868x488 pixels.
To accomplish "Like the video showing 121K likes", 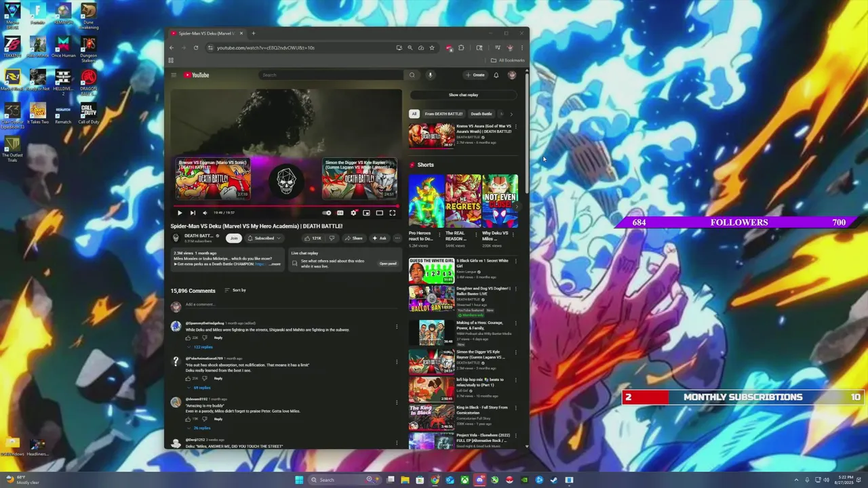I will tap(313, 238).
